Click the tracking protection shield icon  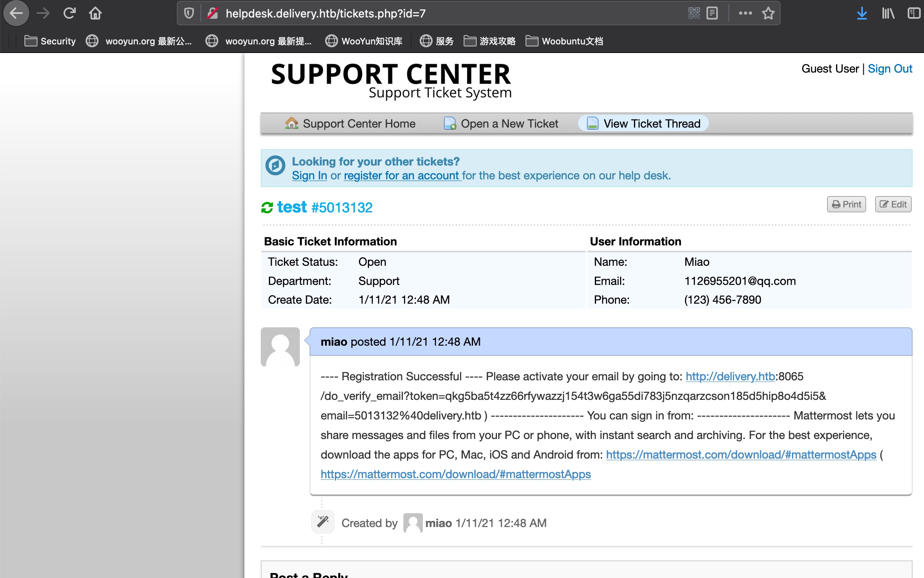tap(189, 13)
